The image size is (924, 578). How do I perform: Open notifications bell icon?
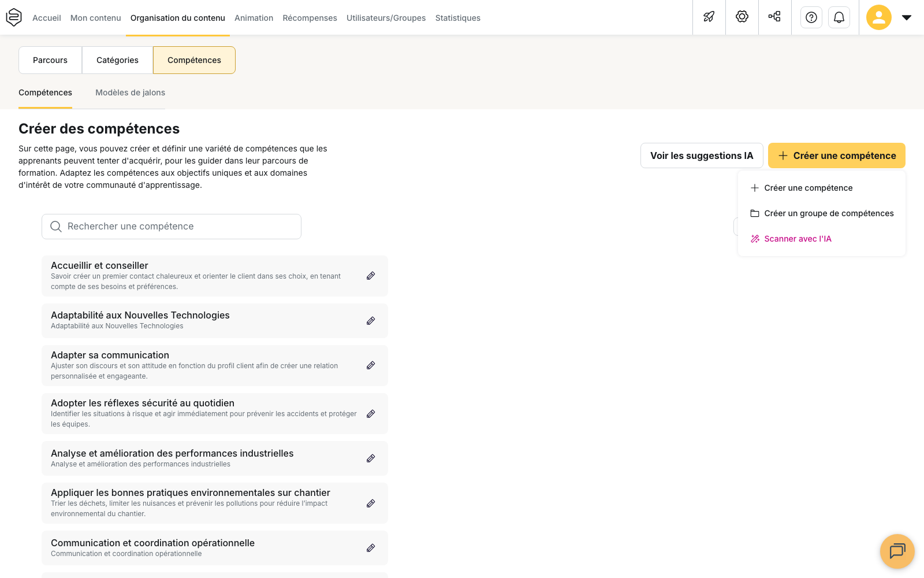pos(839,17)
